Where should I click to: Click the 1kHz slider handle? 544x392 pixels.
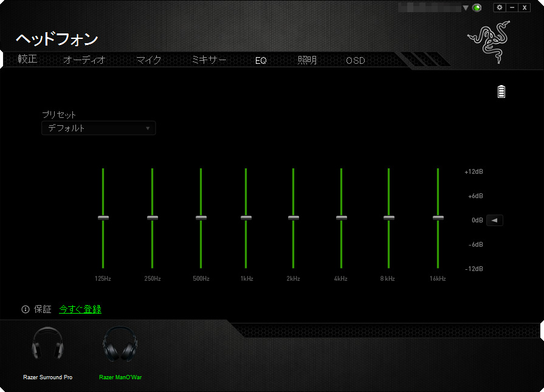tap(246, 218)
